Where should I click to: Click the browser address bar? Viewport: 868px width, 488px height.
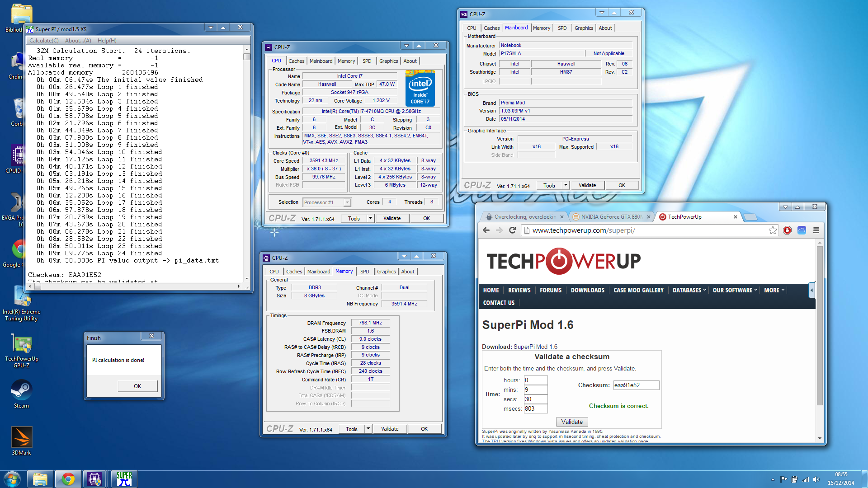tap(646, 230)
